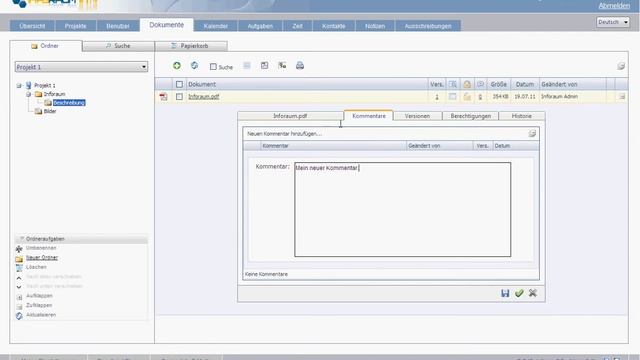The image size is (640, 360).
Task: Click the window layout icon left of the tree-structure icon
Action: pyautogui.click(x=264, y=65)
